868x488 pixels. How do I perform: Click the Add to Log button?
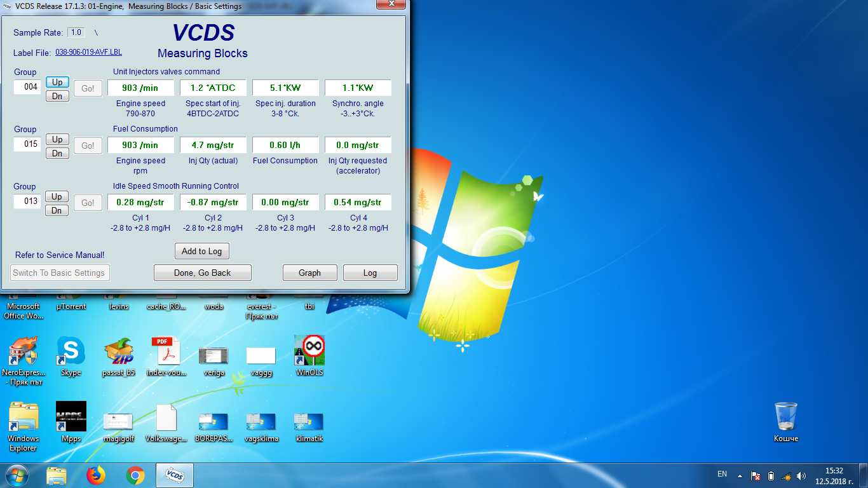coord(201,251)
